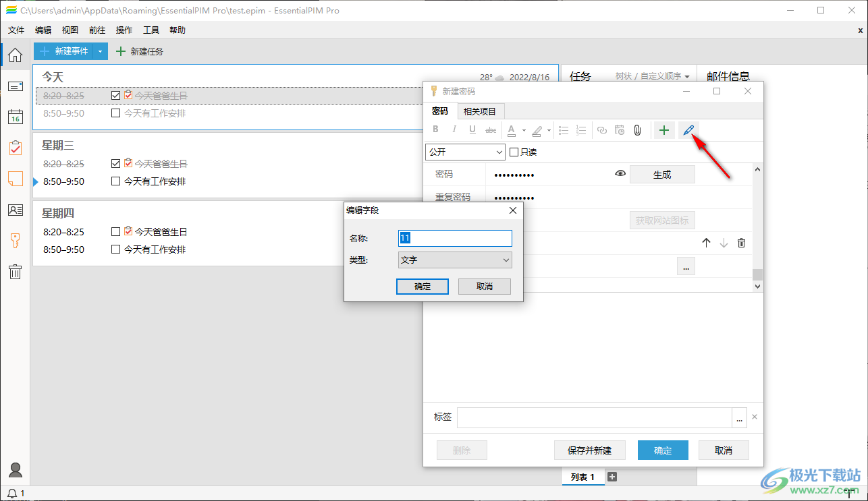Toggle strikethrough formatting in password dialog

coord(491,130)
